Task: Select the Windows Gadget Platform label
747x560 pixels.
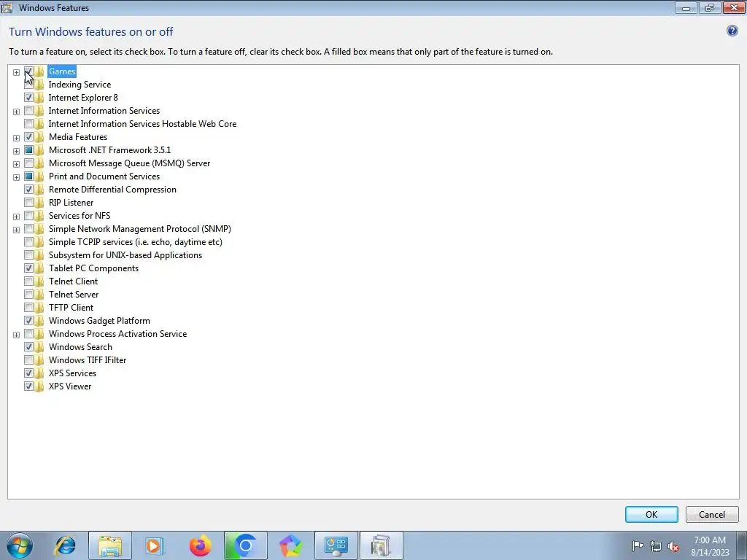Action: [99, 321]
